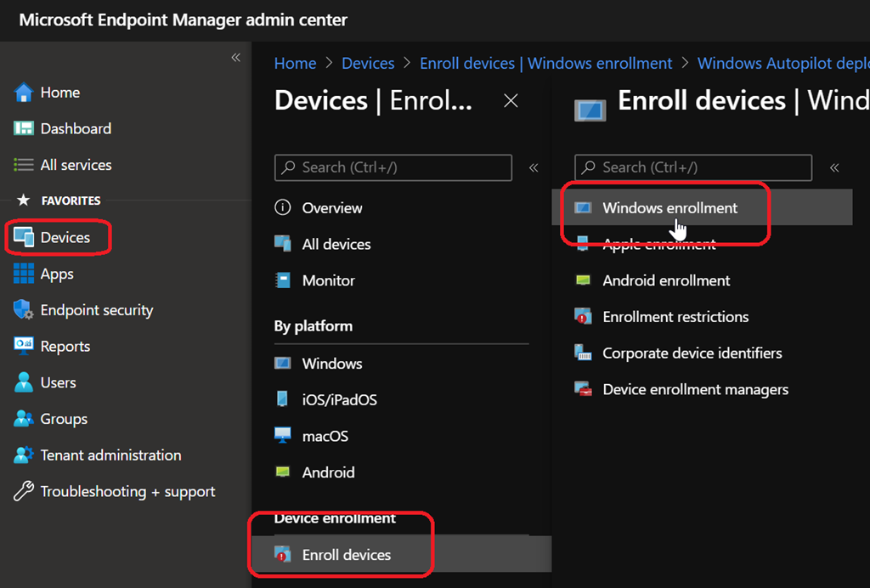
Task: Click Devices link in breadcrumb
Action: coord(368,64)
